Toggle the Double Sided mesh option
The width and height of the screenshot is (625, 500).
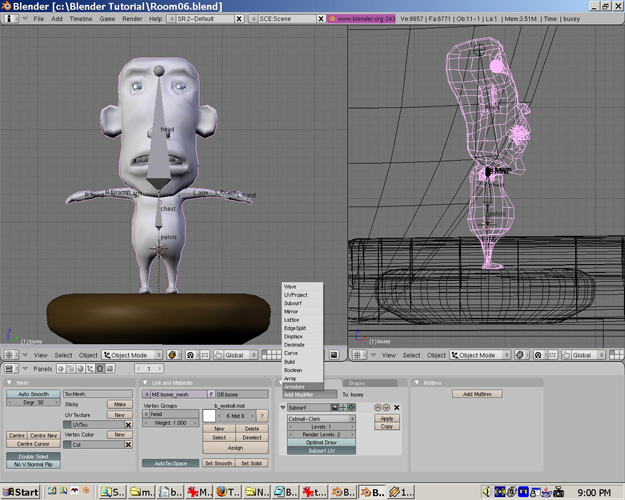(x=33, y=456)
